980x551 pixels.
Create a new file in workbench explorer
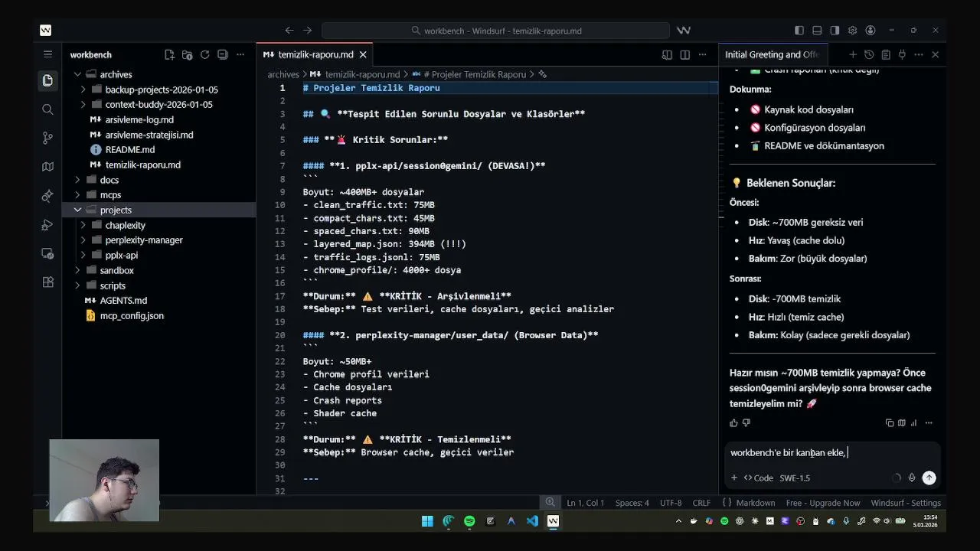[x=169, y=54]
